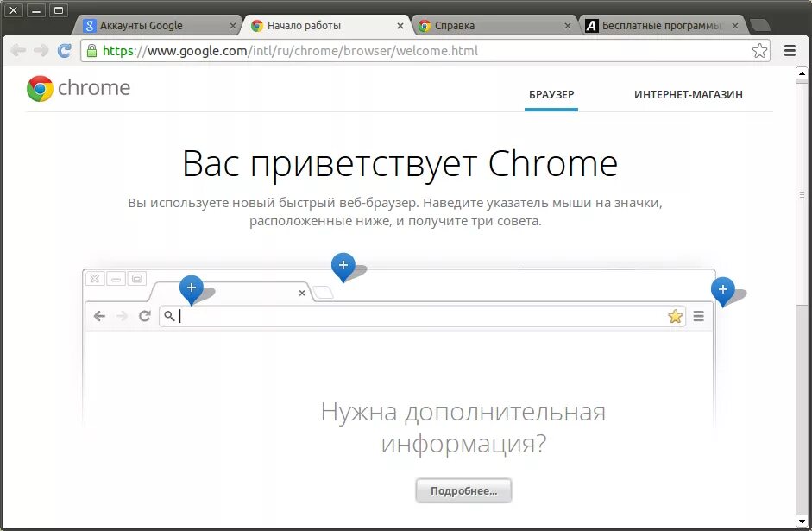Click the green padlock security icon

click(x=91, y=50)
